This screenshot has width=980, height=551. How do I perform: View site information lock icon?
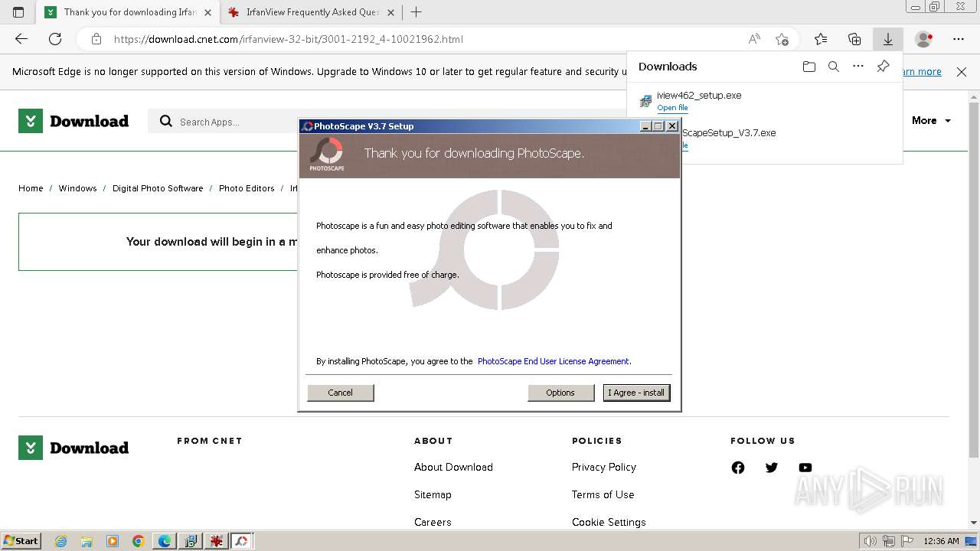pos(96,39)
